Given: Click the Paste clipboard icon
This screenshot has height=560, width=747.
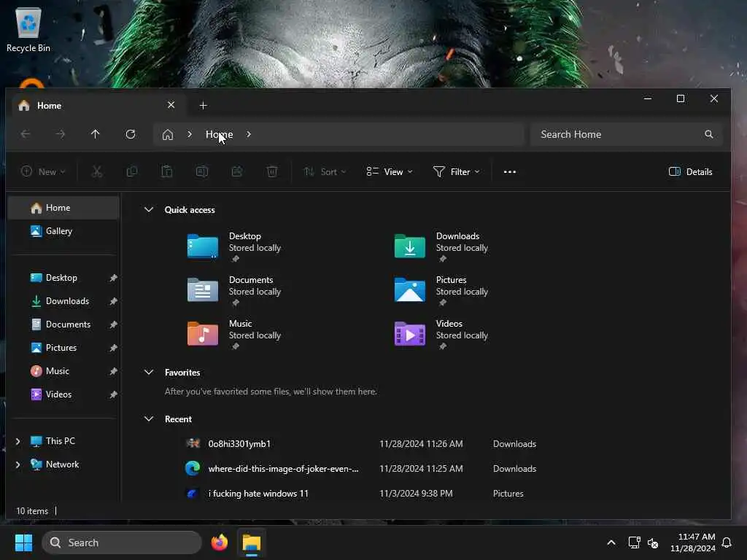Looking at the screenshot, I should click(x=167, y=171).
